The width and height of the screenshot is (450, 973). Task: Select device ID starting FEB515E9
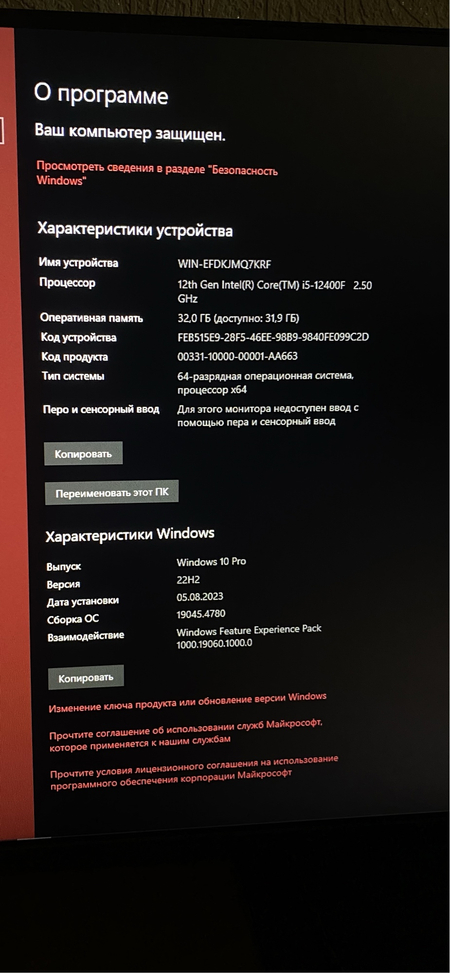click(273, 338)
